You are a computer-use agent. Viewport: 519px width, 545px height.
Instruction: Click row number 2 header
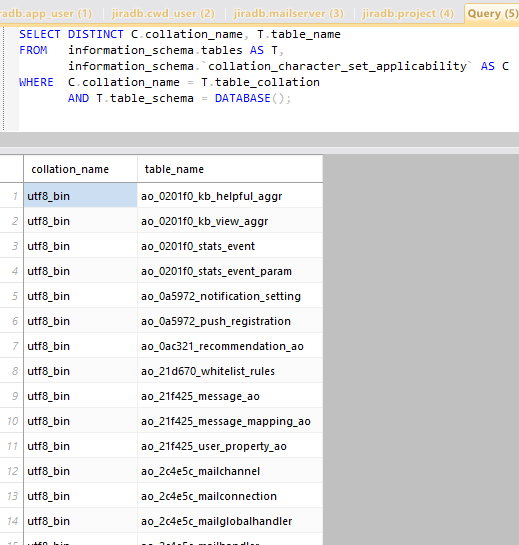click(x=11, y=221)
